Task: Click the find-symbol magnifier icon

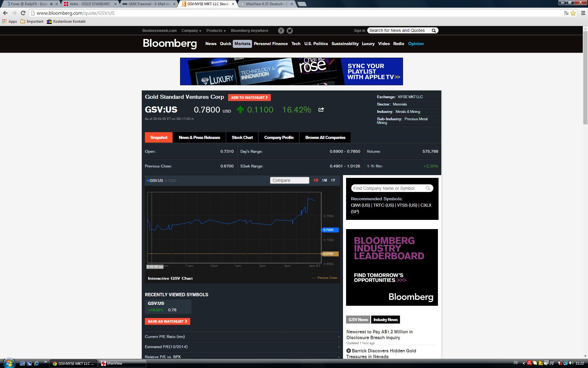Action: (428, 188)
